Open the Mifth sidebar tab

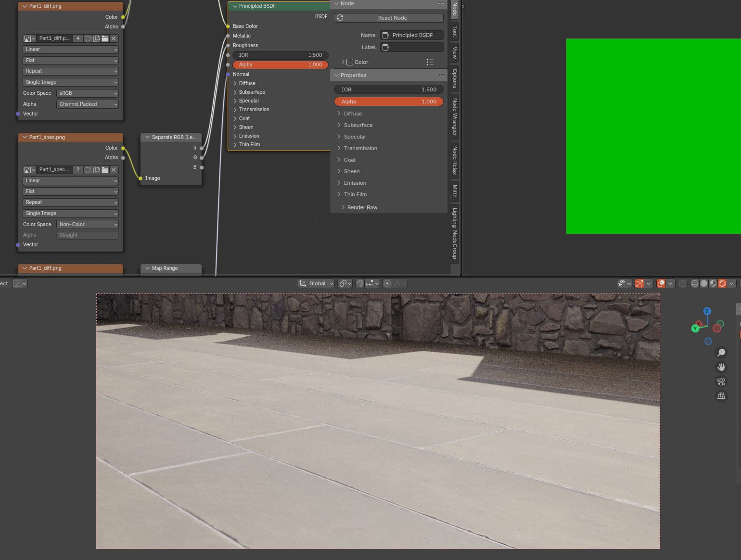(455, 191)
